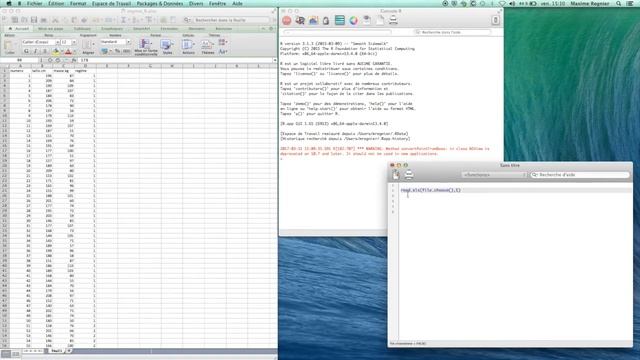Toggle italic I button in Excel ribbon
Image resolution: width=640 pixels, height=360 pixels.
36,51
